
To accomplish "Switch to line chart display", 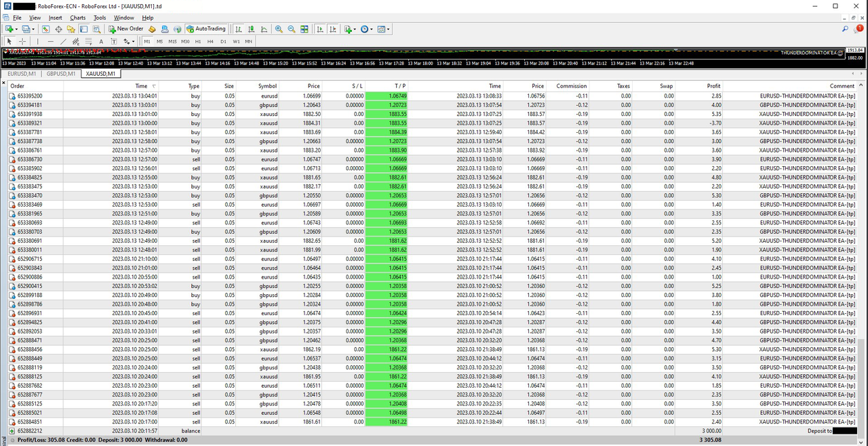I will [x=264, y=29].
